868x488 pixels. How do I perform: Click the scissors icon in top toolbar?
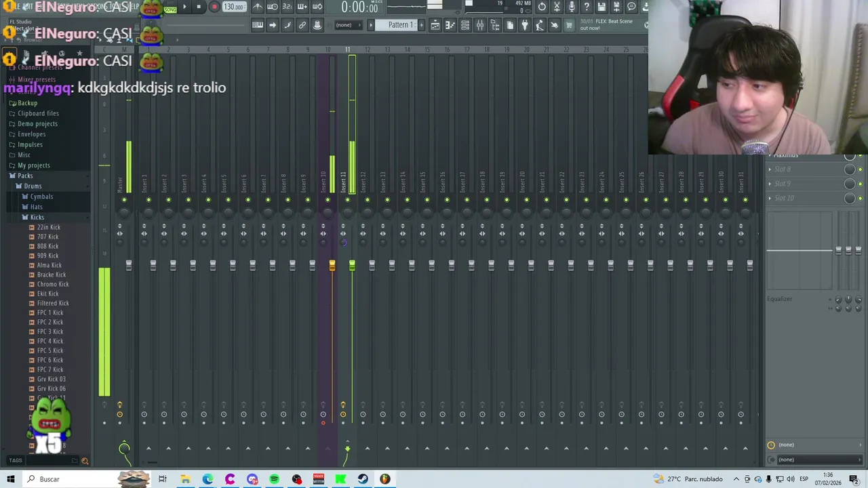point(557,7)
